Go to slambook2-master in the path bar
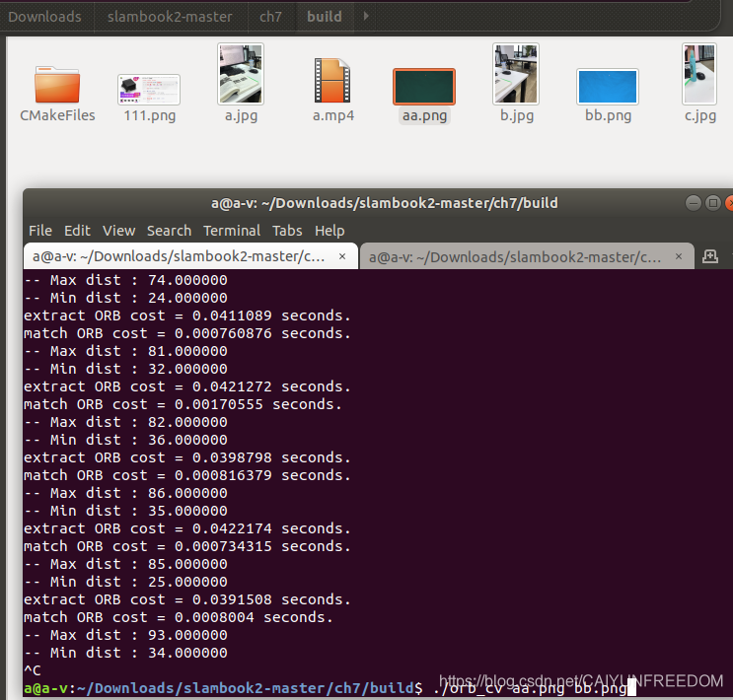The image size is (733, 700). [170, 17]
